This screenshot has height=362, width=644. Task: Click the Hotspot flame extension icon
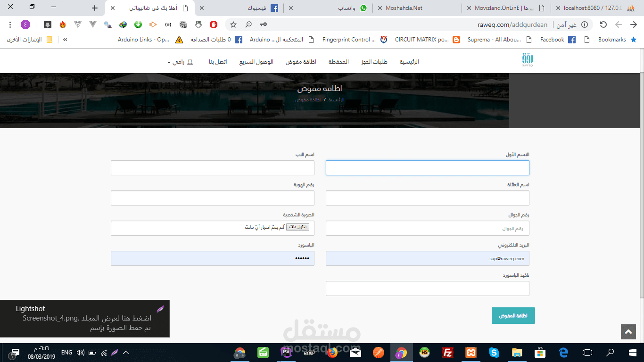pos(63,25)
